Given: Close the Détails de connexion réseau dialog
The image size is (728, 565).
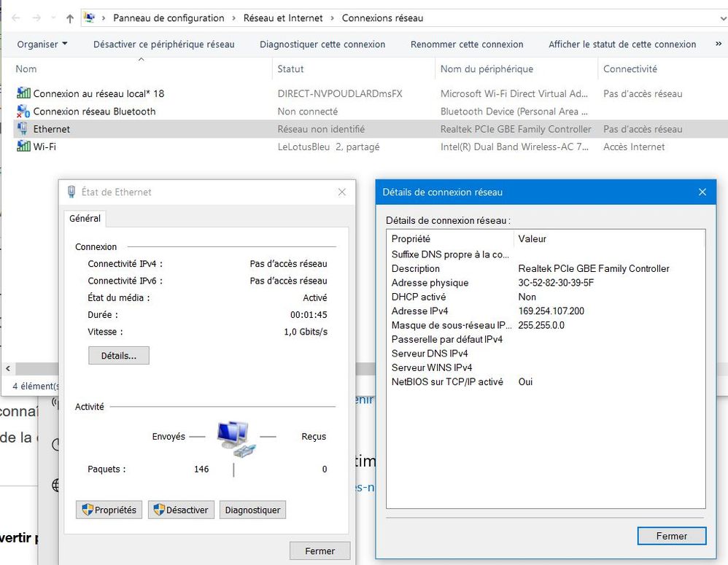Looking at the screenshot, I should point(702,192).
